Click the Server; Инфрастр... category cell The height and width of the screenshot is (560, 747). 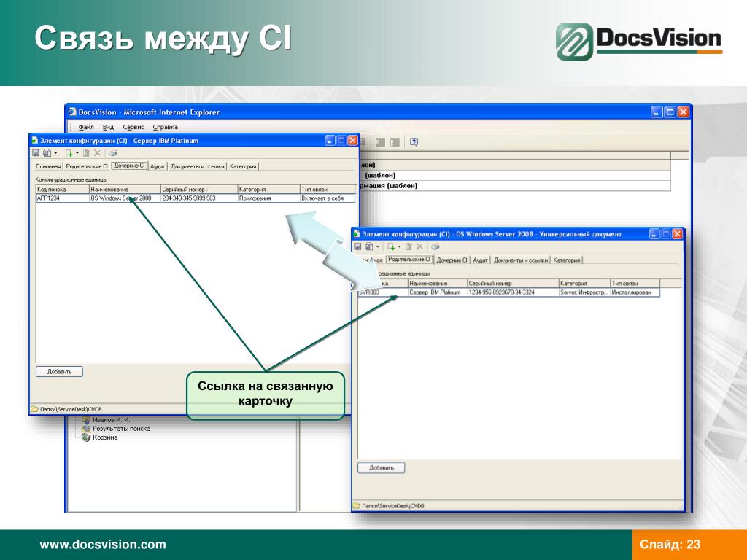tap(584, 292)
